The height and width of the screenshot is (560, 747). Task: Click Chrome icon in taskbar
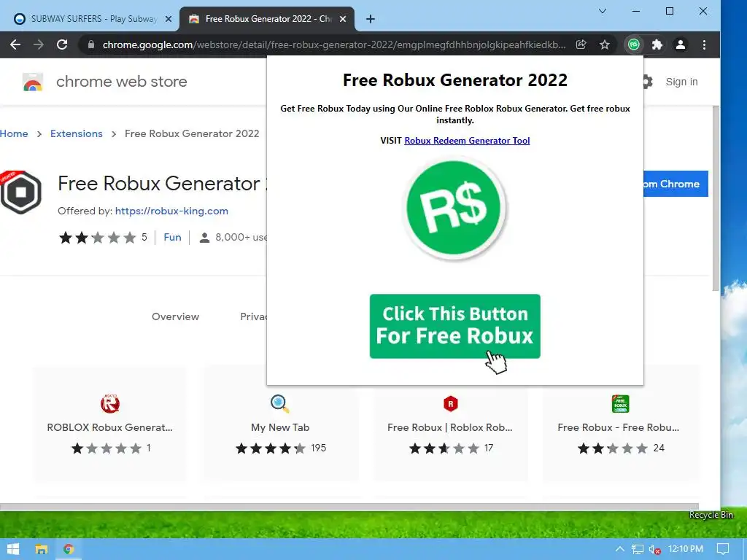(x=69, y=549)
